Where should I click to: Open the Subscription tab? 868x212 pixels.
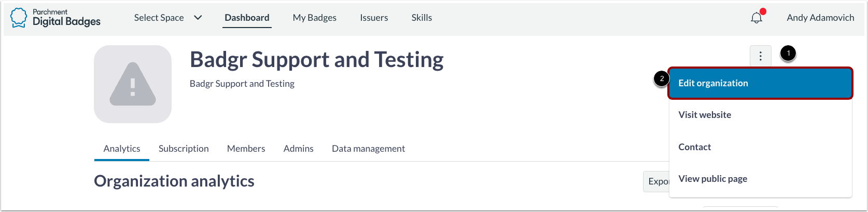(x=184, y=149)
